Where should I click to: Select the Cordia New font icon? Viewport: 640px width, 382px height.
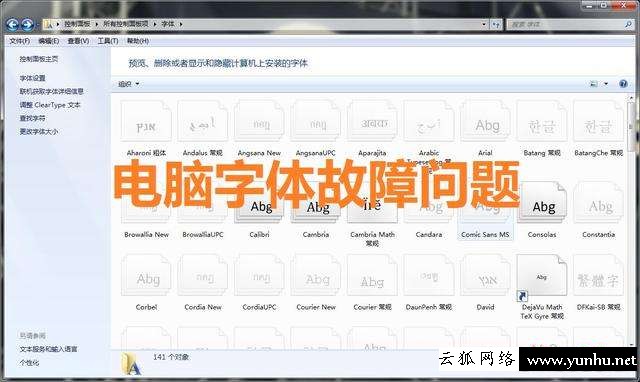coord(202,275)
